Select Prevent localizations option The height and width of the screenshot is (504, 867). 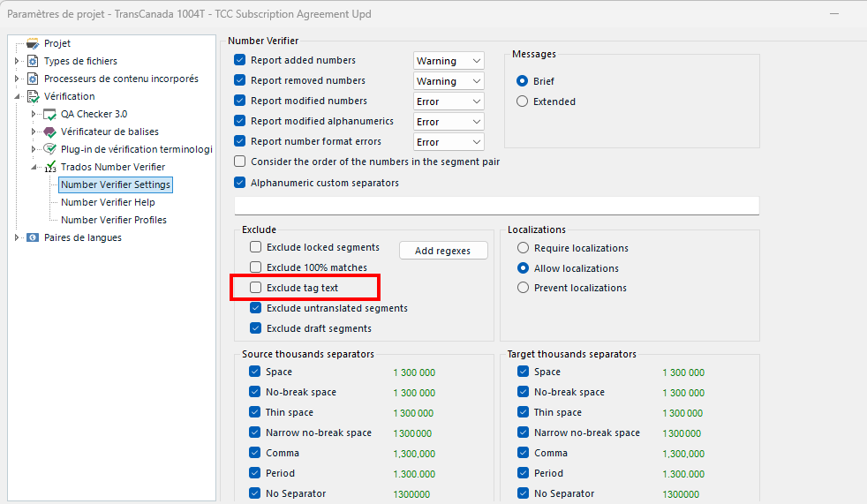point(523,288)
